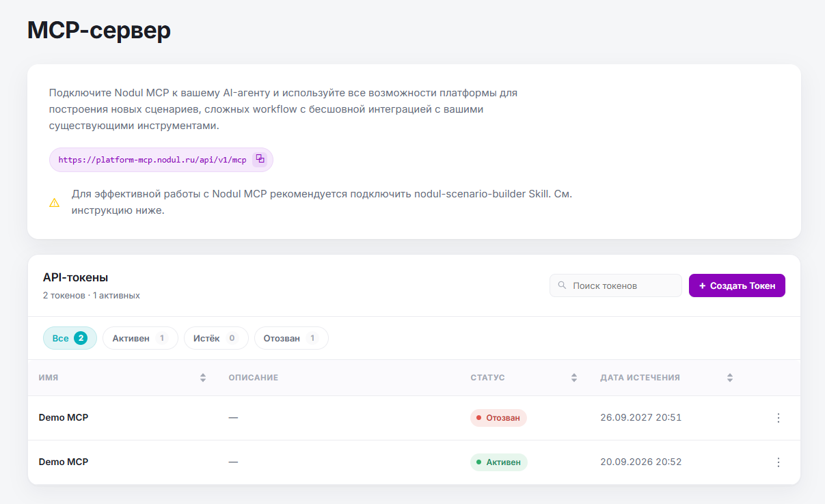
Task: Click the MCP-сервер page heading
Action: coord(99,31)
